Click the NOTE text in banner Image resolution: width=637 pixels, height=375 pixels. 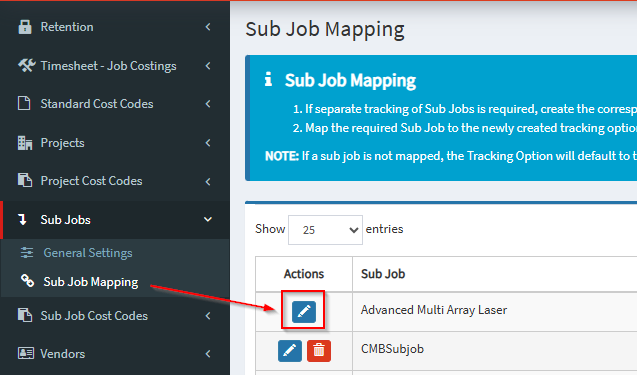tap(282, 156)
